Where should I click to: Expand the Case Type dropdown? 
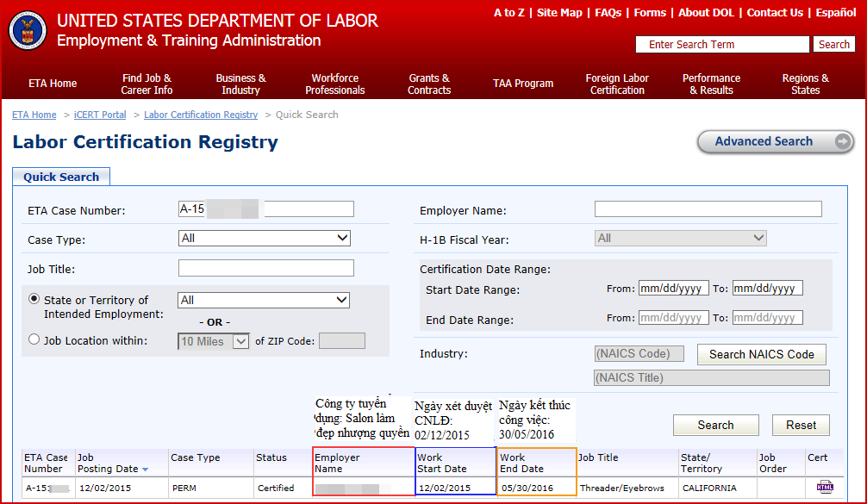click(264, 238)
